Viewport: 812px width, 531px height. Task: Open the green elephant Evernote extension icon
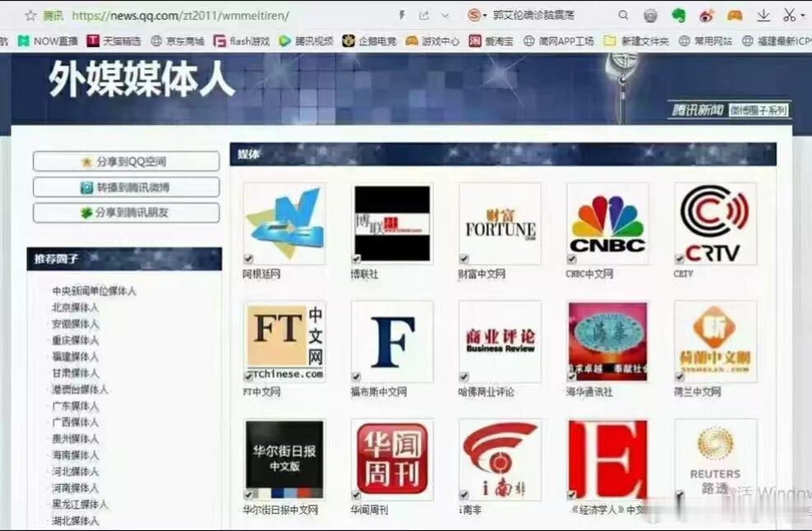[678, 16]
